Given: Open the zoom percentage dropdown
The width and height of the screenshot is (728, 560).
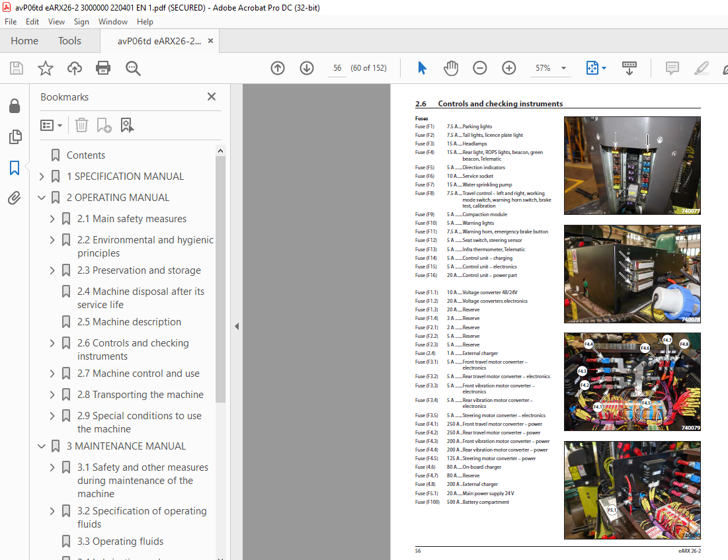Looking at the screenshot, I should point(563,68).
